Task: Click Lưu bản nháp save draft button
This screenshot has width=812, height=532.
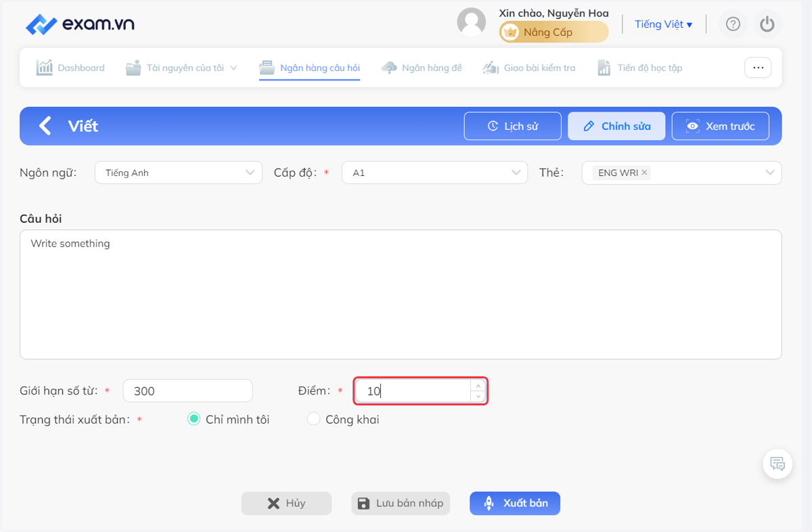Action: [401, 503]
